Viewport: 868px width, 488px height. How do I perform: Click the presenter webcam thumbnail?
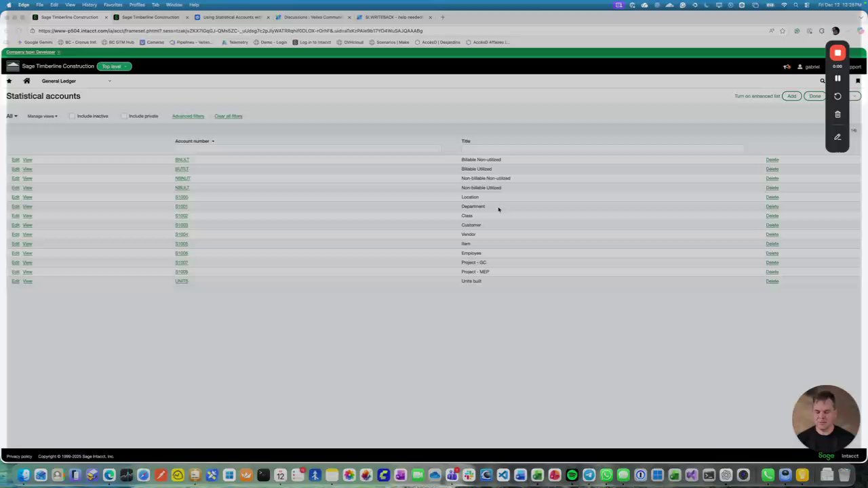(826, 418)
